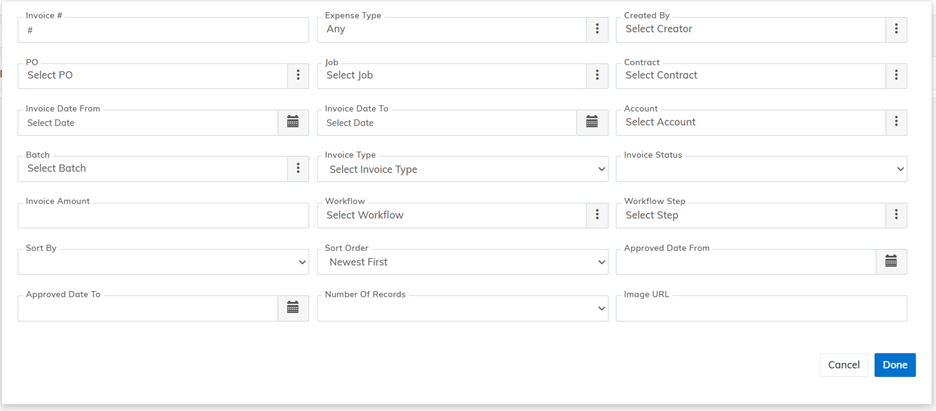This screenshot has width=936, height=411.
Task: Click the Image URL text field
Action: 762,308
